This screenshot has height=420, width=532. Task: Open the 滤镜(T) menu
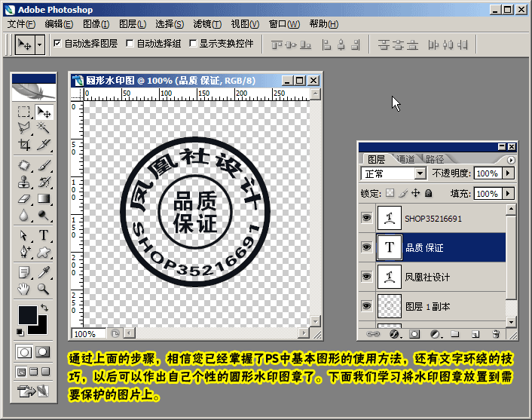click(207, 24)
